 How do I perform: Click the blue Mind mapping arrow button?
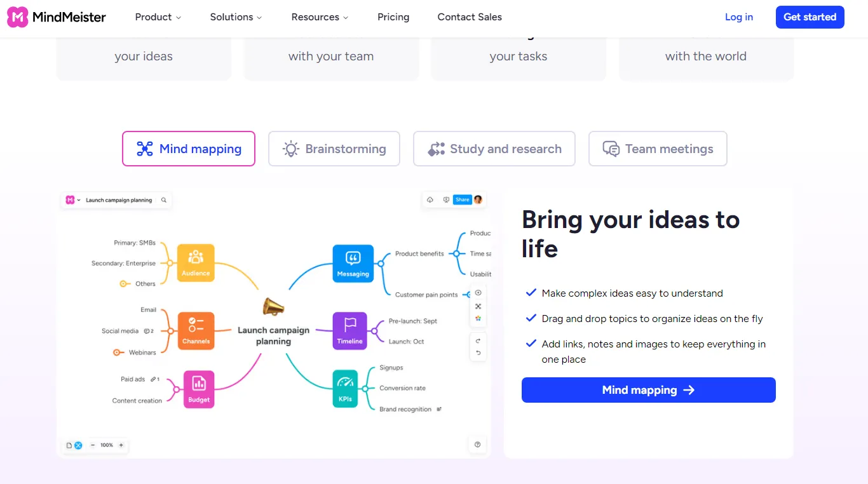click(649, 390)
